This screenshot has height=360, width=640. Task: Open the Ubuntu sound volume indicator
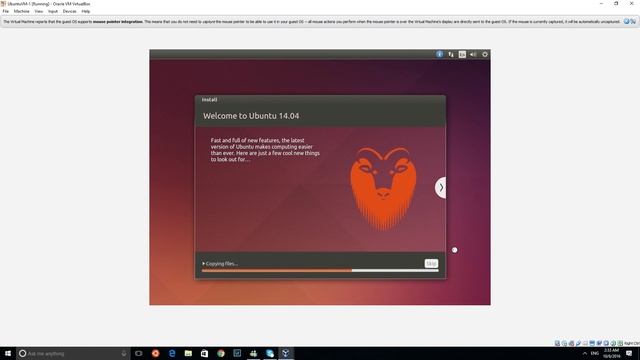[x=473, y=54]
